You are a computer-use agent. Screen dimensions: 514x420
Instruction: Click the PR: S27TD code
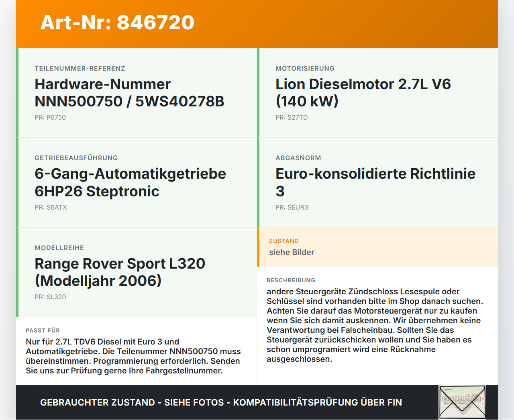(292, 118)
